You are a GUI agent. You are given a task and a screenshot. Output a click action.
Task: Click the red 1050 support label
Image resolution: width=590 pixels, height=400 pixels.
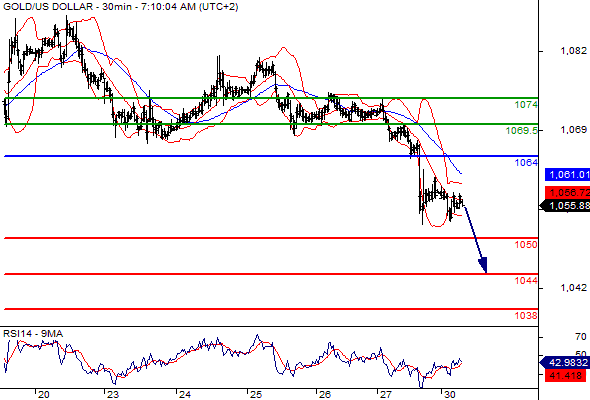coord(526,245)
